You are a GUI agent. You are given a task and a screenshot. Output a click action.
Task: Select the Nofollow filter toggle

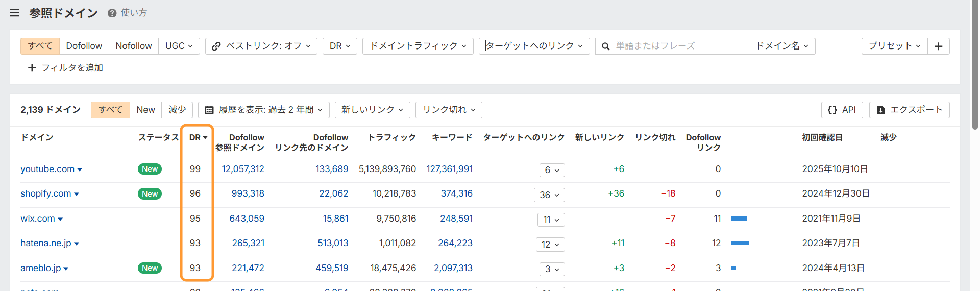coord(133,46)
